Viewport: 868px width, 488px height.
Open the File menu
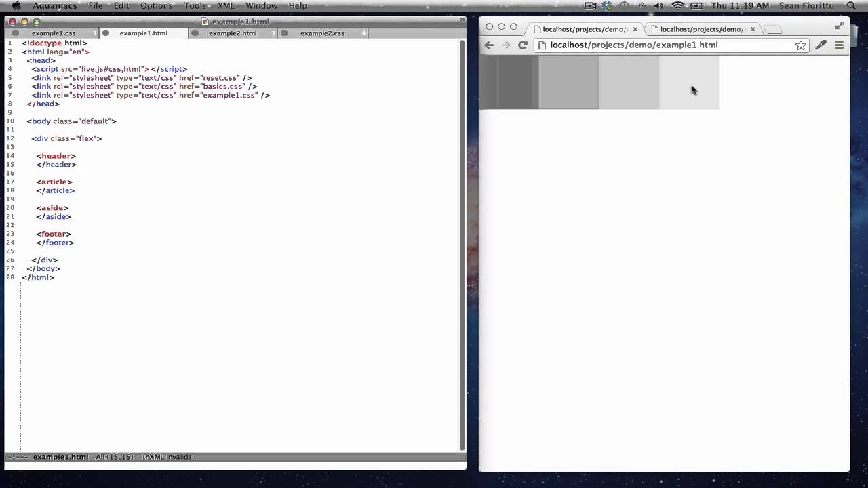96,6
